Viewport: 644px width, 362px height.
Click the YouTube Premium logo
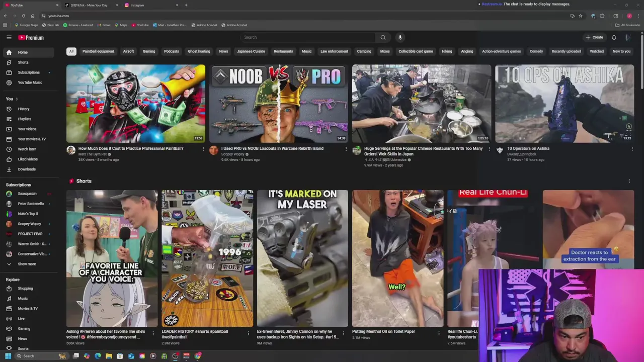tap(31, 38)
